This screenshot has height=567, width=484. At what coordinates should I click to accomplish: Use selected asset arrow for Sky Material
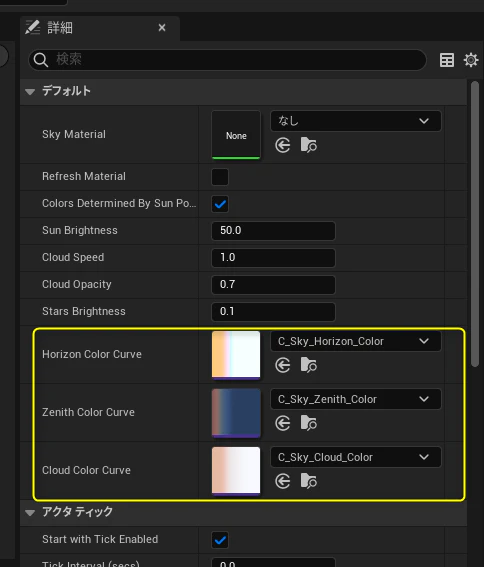283,145
